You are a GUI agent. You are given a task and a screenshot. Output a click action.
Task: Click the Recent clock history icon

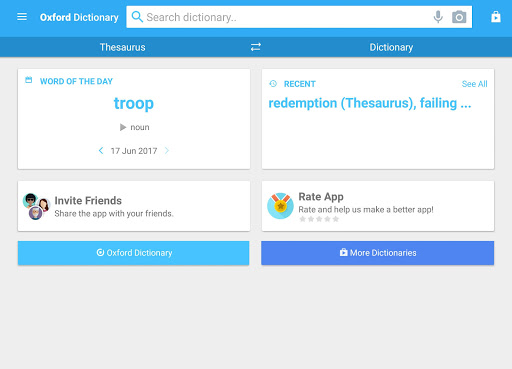pyautogui.click(x=273, y=84)
